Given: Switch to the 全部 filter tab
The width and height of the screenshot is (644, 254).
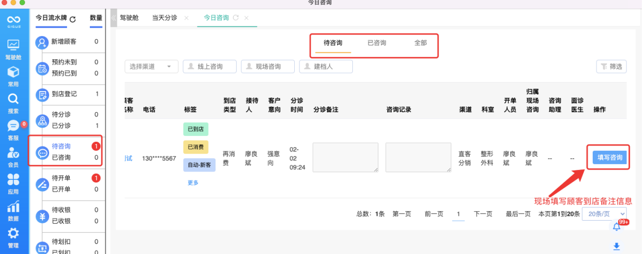Looking at the screenshot, I should [421, 43].
